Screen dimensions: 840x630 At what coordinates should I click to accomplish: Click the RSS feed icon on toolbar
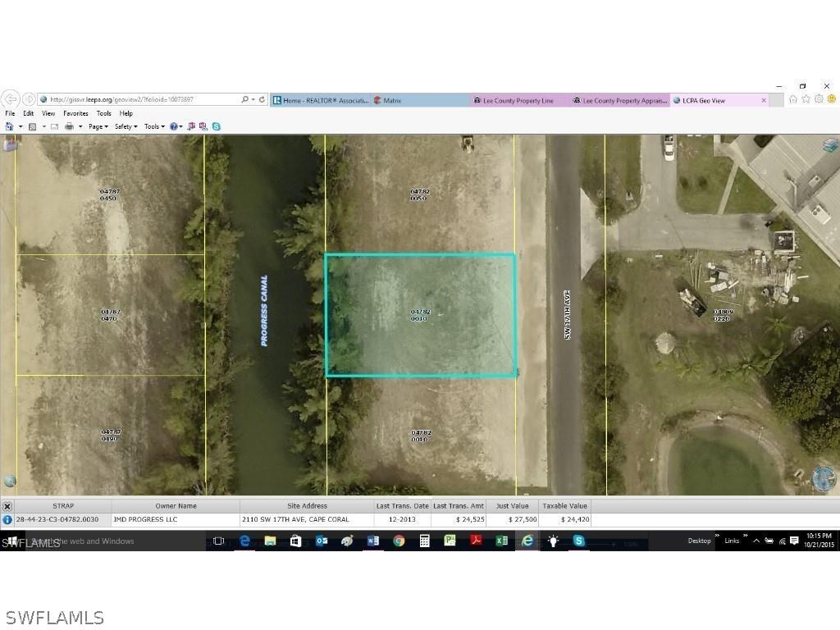(x=32, y=126)
